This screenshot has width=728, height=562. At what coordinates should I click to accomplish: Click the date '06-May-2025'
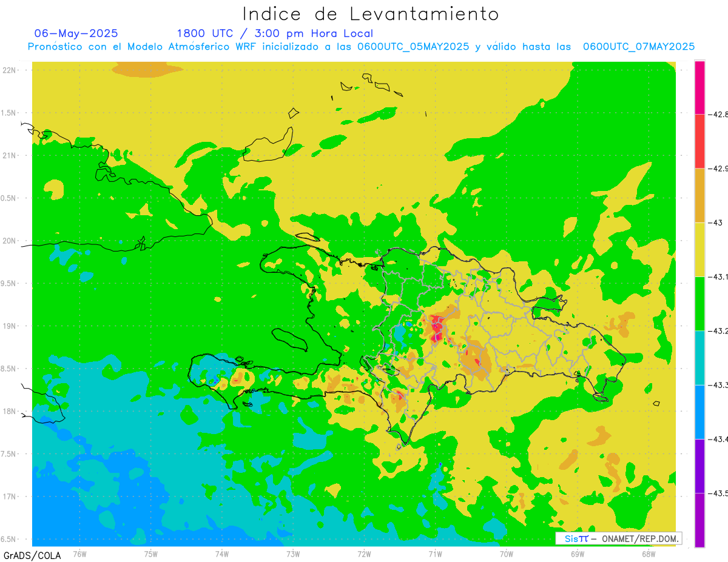(x=76, y=33)
